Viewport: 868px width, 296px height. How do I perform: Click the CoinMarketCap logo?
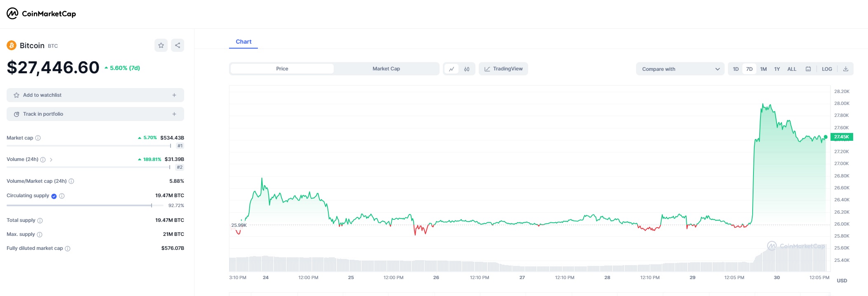tap(41, 14)
